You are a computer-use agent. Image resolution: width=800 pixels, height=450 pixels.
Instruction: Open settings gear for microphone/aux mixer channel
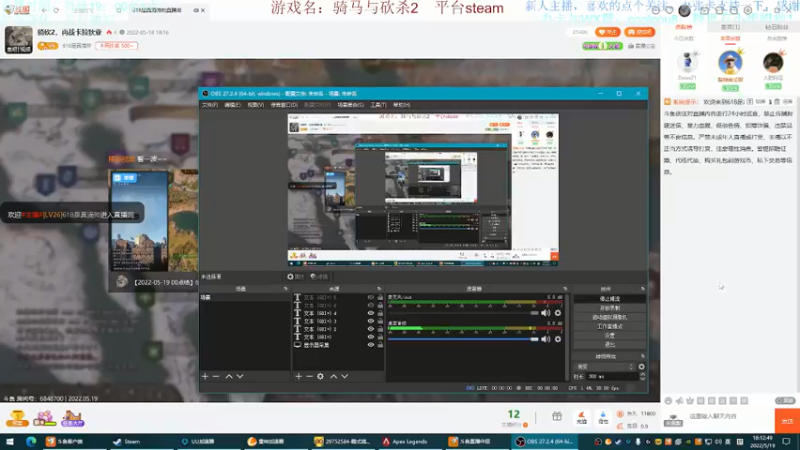point(558,313)
